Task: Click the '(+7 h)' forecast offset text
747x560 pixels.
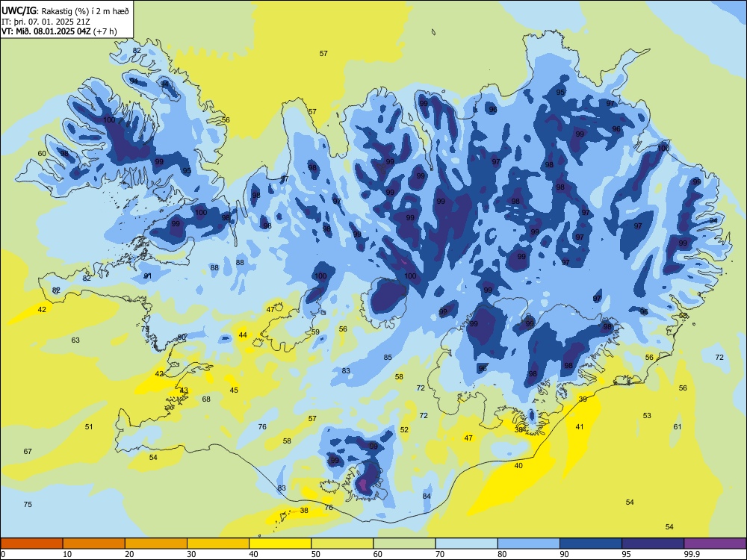Action: click(105, 32)
